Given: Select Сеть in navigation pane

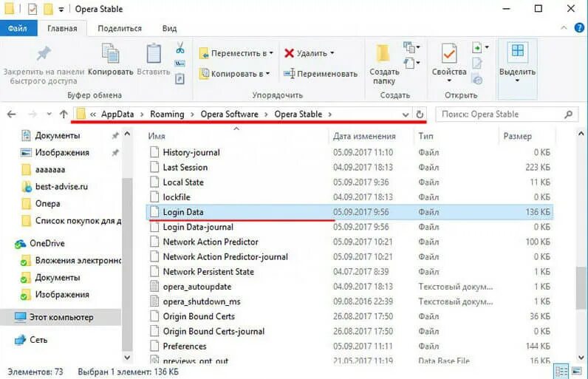Looking at the screenshot, I should click(31, 340).
